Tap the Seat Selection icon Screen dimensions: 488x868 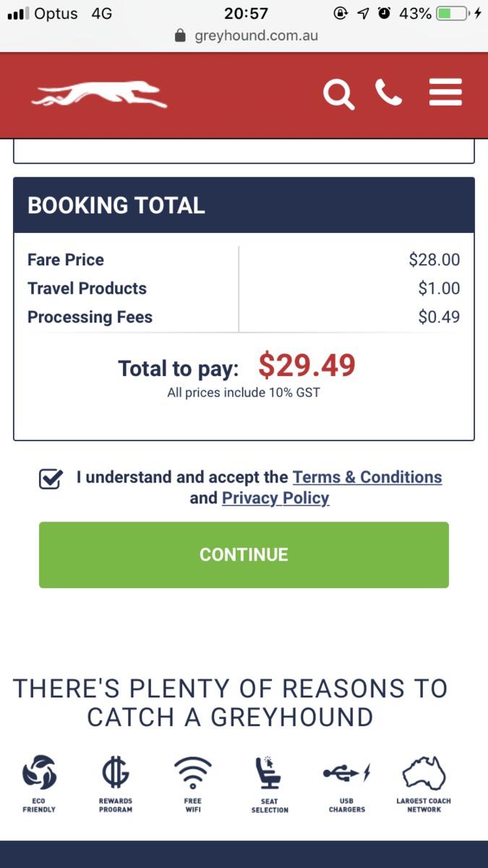point(270,783)
